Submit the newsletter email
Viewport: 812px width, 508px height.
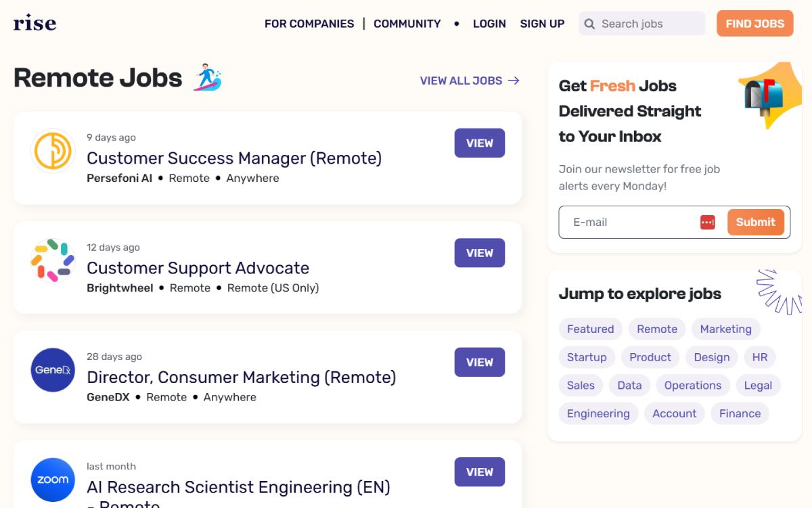click(756, 222)
